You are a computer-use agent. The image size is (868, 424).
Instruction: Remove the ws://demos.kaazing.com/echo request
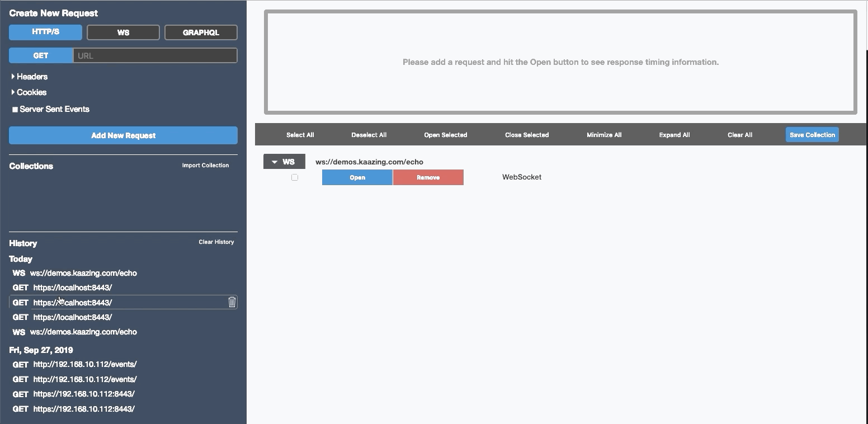(x=428, y=177)
